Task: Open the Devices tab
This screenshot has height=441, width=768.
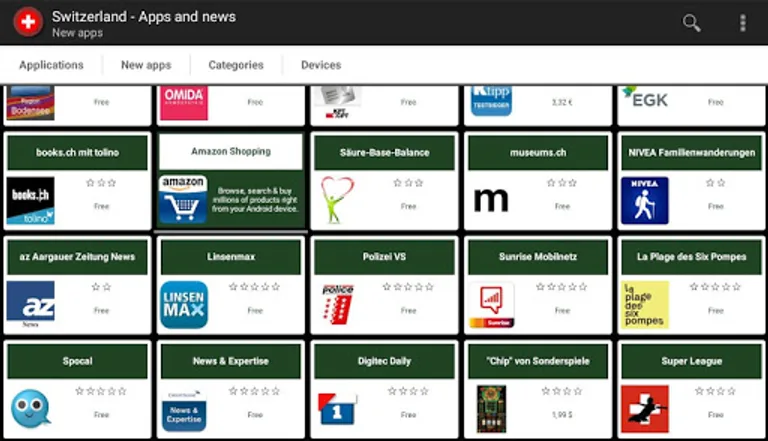Action: pyautogui.click(x=321, y=65)
